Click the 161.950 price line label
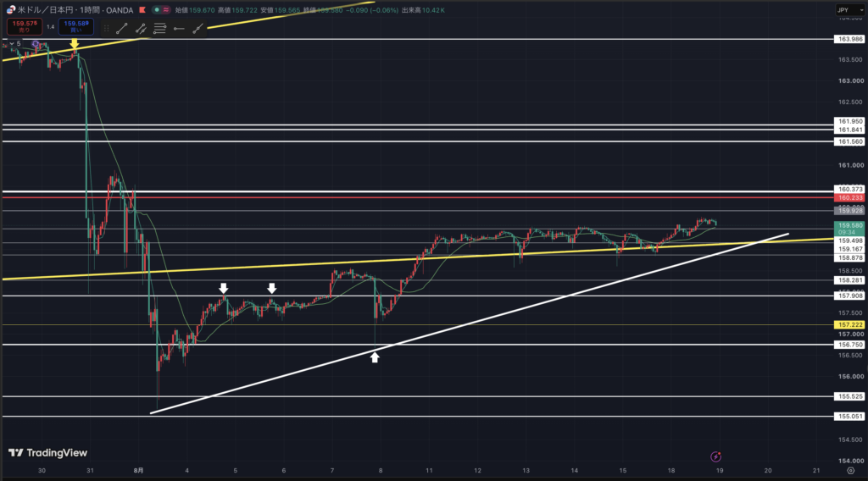 [x=849, y=121]
